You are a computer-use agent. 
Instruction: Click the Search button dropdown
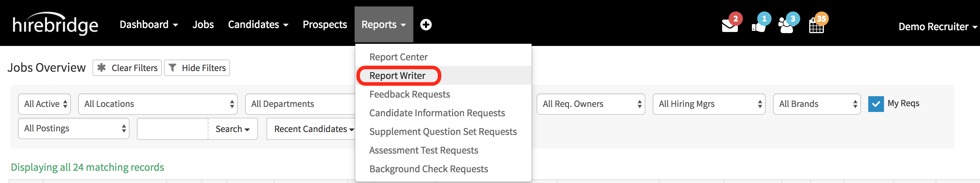(x=232, y=129)
